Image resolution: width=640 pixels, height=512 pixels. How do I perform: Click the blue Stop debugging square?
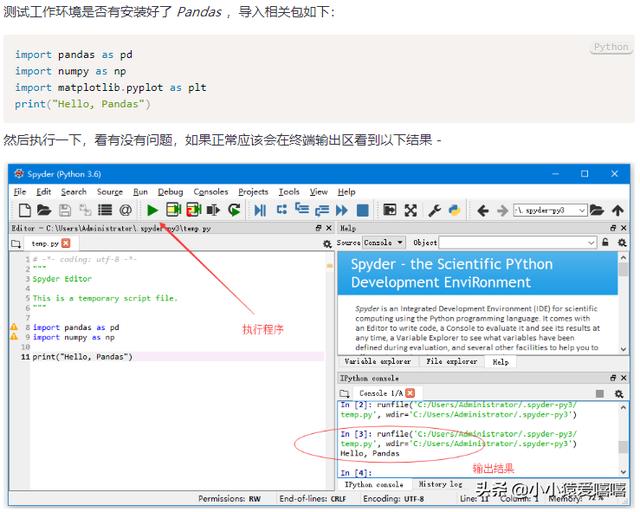362,210
